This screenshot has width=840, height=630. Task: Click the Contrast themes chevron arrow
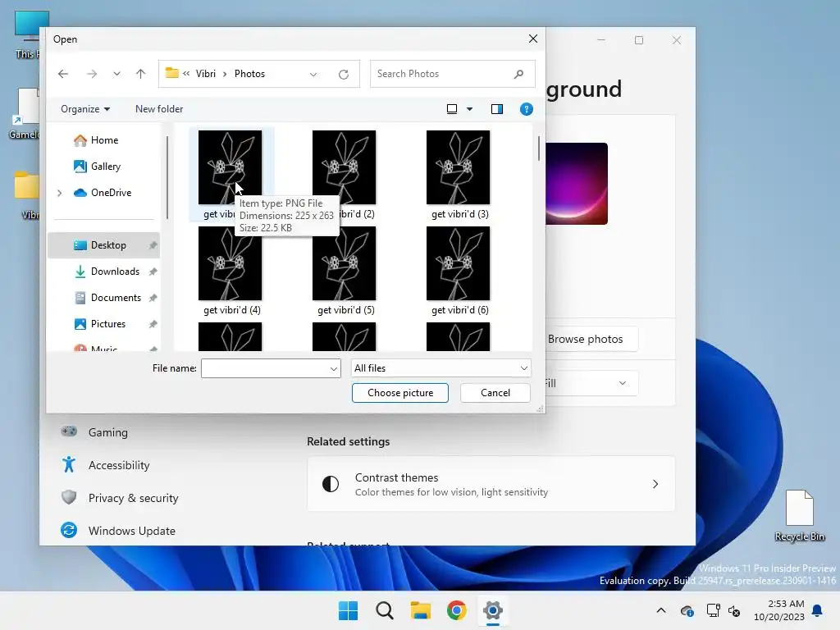655,484
